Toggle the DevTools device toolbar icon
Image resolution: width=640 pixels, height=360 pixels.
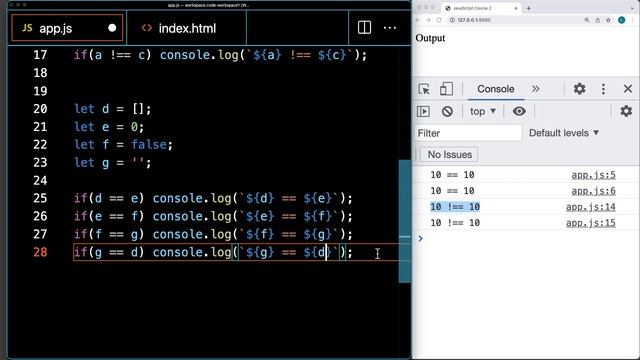[x=446, y=89]
